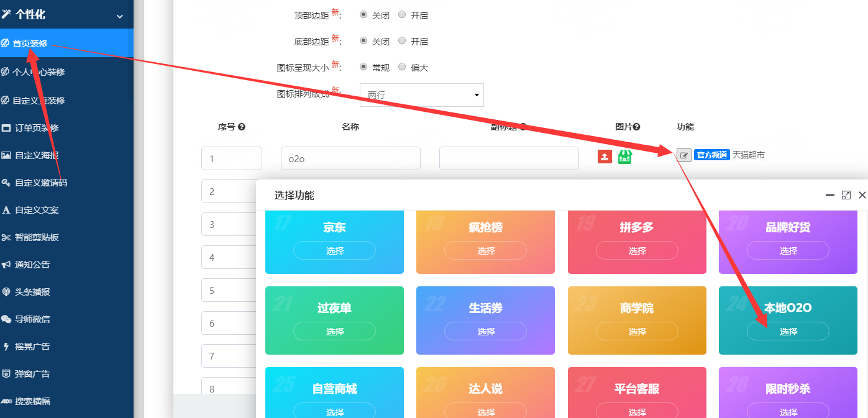Click the 序号 field containing 7
This screenshot has height=418, width=868.
click(x=228, y=356)
